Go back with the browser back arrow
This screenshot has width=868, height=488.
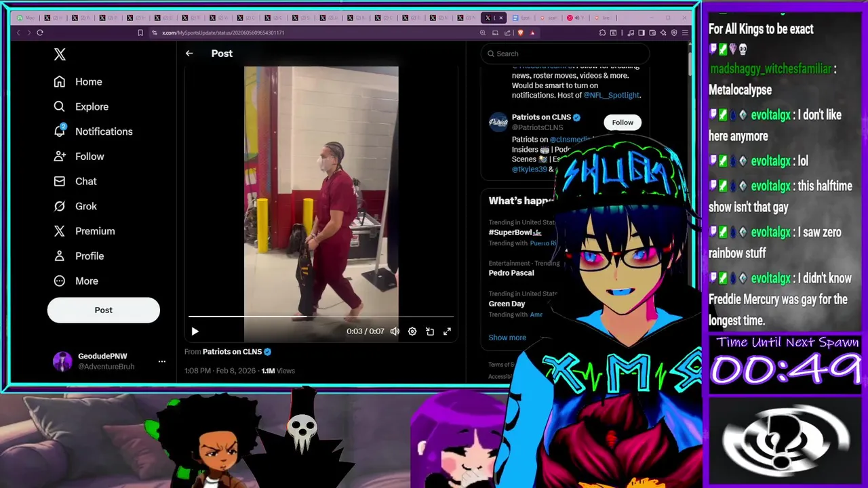(x=18, y=33)
